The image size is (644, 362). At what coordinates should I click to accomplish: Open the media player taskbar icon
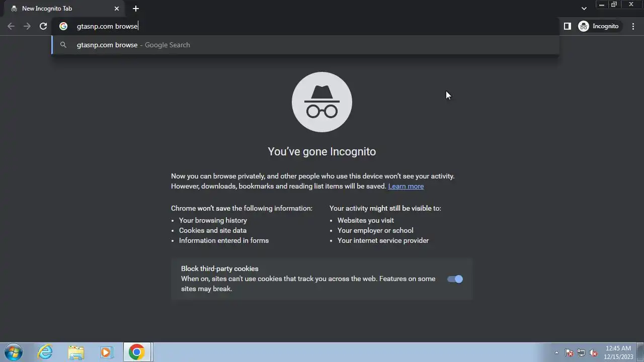coord(106,352)
